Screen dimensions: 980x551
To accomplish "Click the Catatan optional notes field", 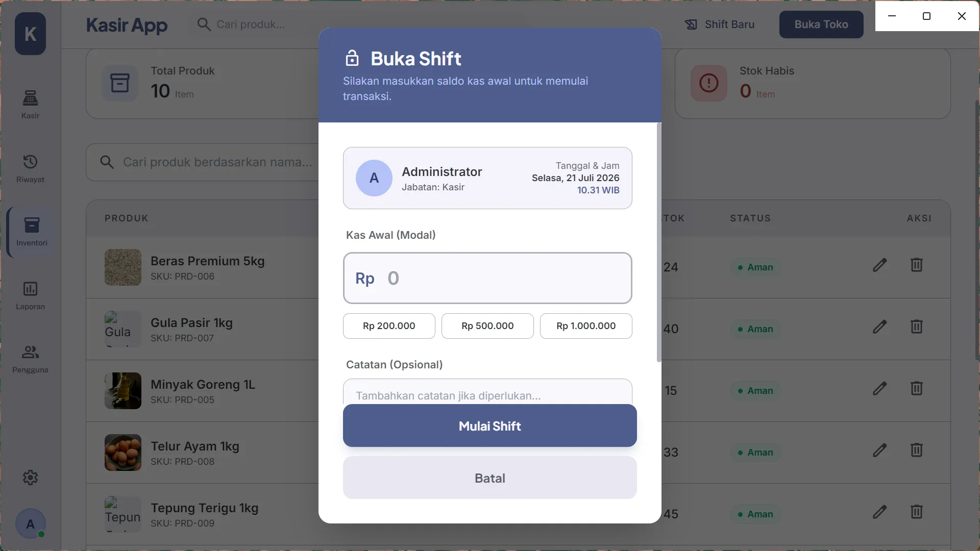I will click(487, 392).
